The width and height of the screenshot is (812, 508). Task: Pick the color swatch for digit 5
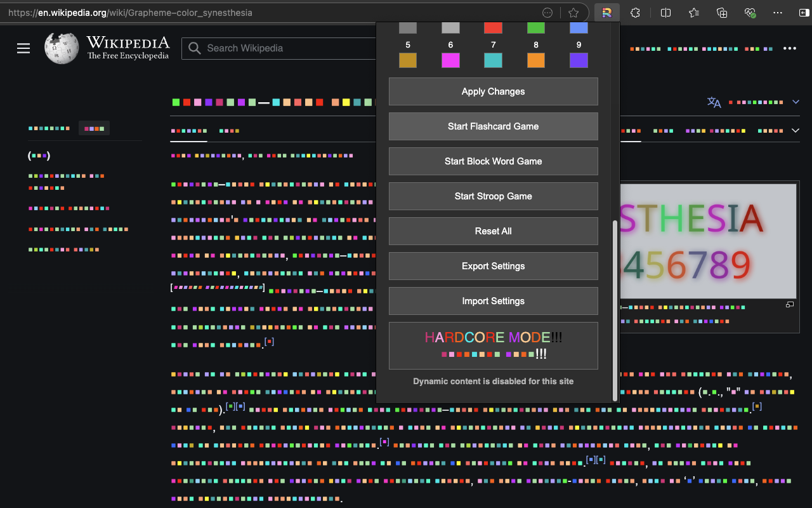(408, 60)
